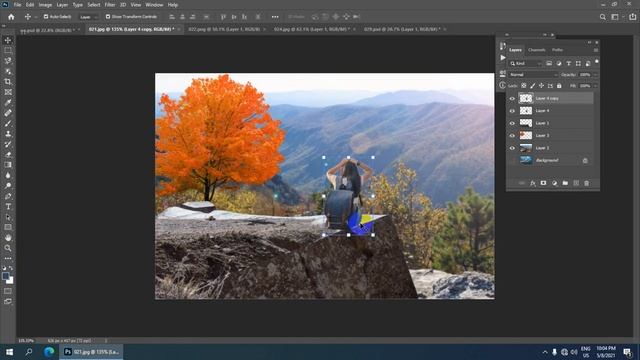Switch to the Paths tab
This screenshot has width=640, height=360.
click(557, 50)
